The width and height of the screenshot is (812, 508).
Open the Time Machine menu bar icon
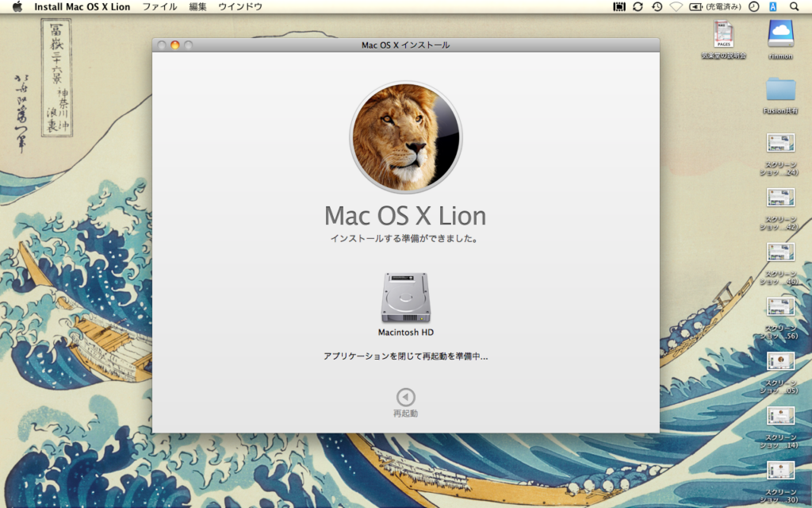coord(657,6)
